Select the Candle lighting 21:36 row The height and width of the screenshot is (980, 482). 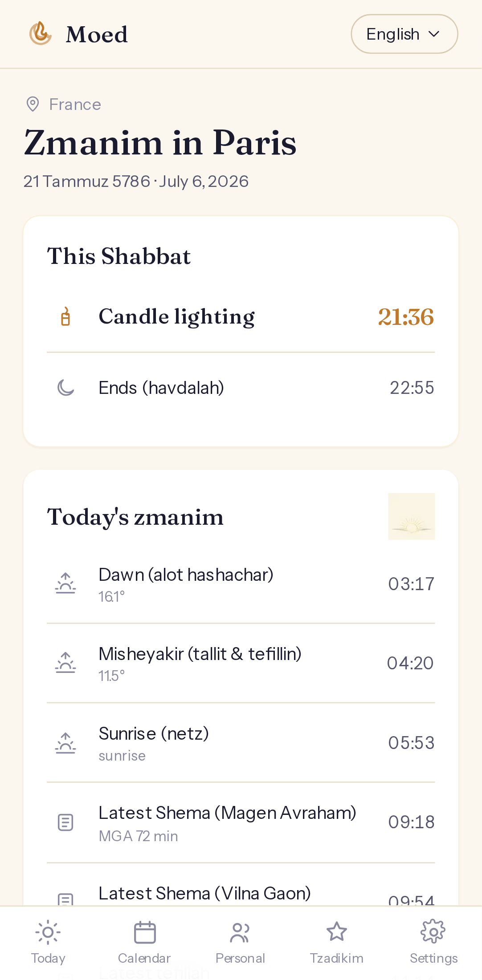click(241, 317)
